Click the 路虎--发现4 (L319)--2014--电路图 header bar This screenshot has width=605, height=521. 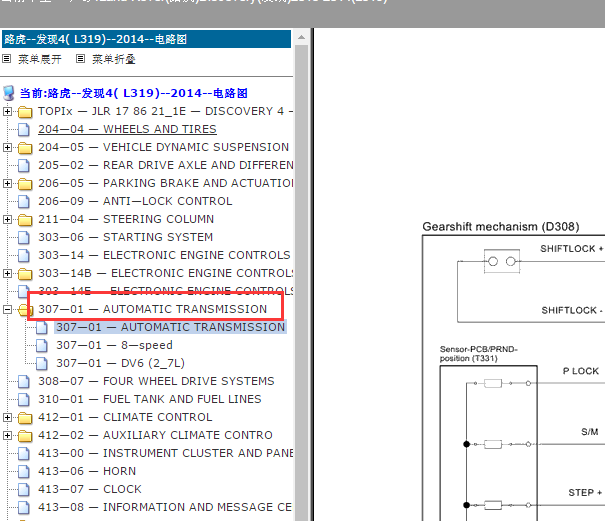click(x=146, y=39)
